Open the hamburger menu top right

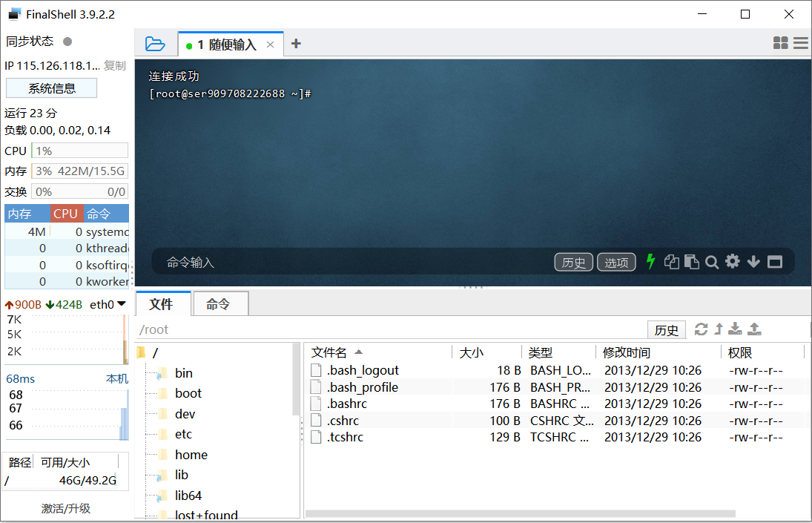[800, 43]
